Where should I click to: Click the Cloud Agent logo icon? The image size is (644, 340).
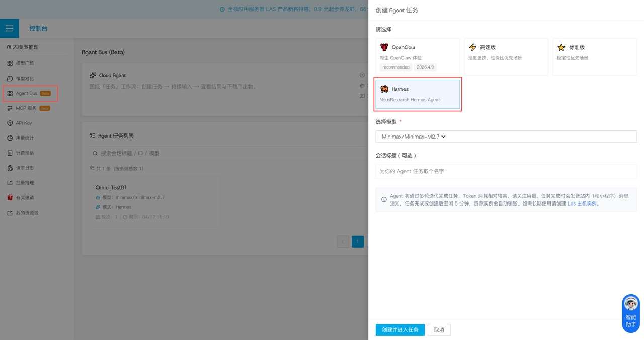[x=93, y=75]
